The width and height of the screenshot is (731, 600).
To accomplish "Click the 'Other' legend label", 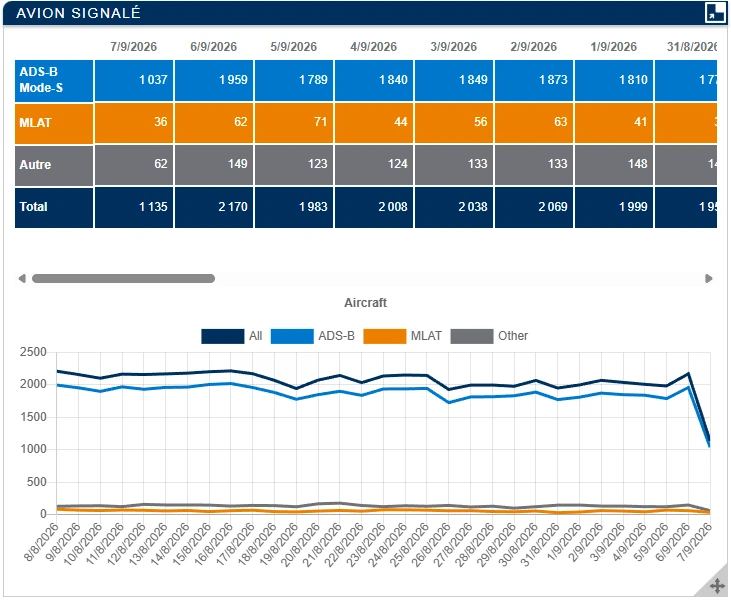I will (x=513, y=336).
